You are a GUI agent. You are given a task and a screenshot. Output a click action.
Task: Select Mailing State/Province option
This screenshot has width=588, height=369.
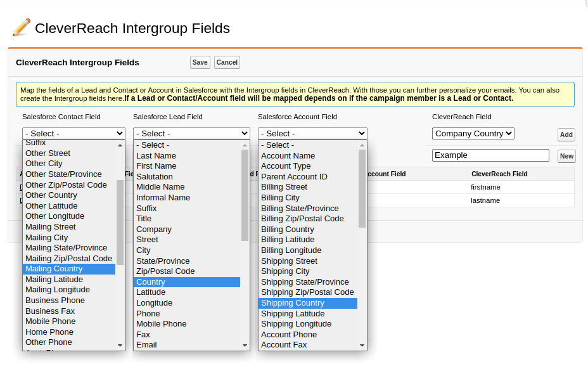click(x=69, y=248)
